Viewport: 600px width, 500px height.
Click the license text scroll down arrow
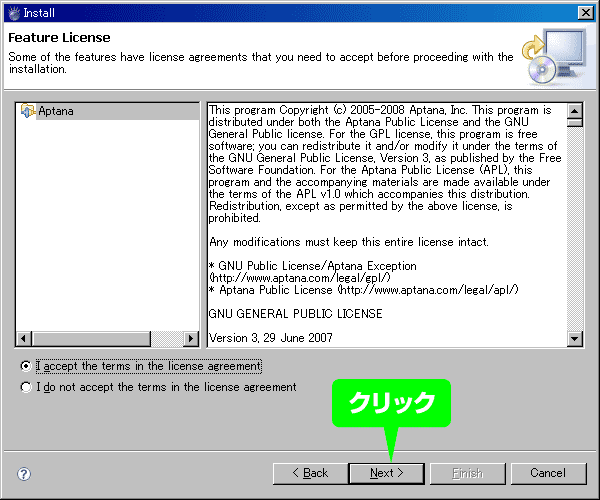575,339
